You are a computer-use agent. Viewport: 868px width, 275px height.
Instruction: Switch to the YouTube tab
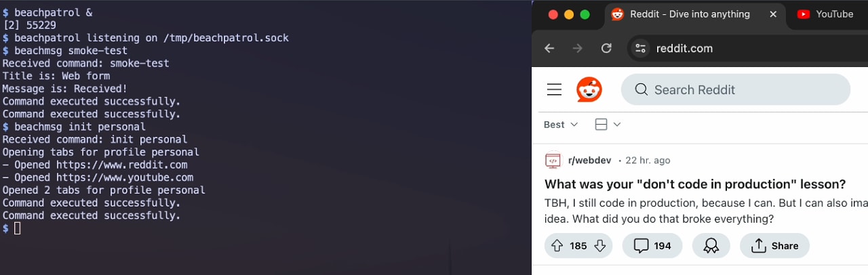[x=827, y=14]
